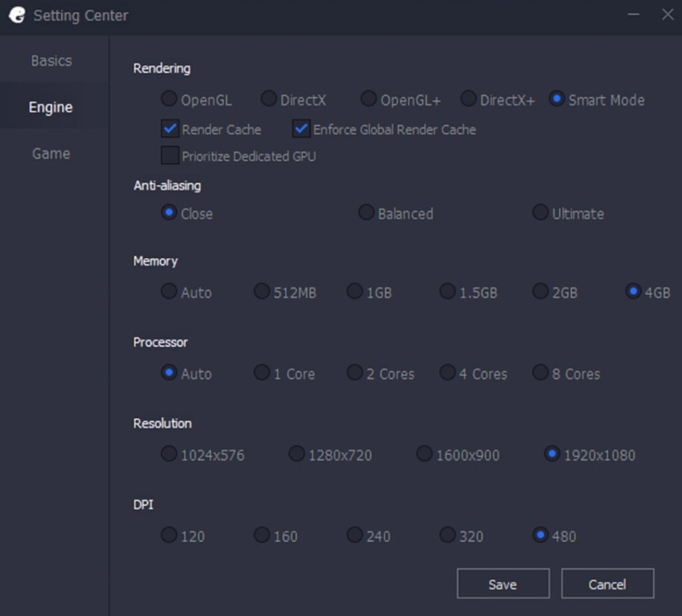682x616 pixels.
Task: Uncheck Enforce Global Render Cache
Action: pyautogui.click(x=300, y=129)
